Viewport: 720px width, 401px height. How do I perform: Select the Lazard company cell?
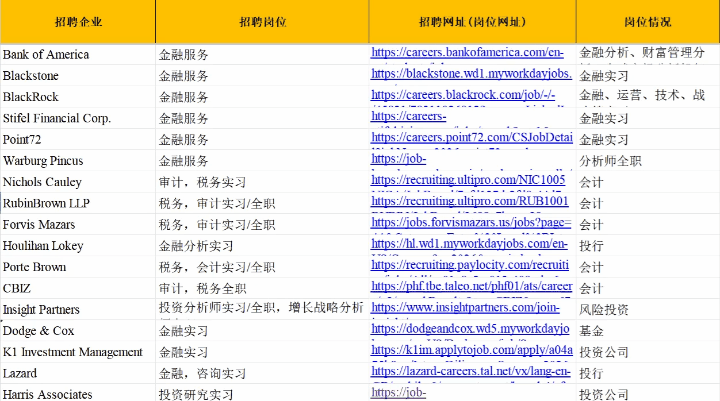[x=78, y=373]
